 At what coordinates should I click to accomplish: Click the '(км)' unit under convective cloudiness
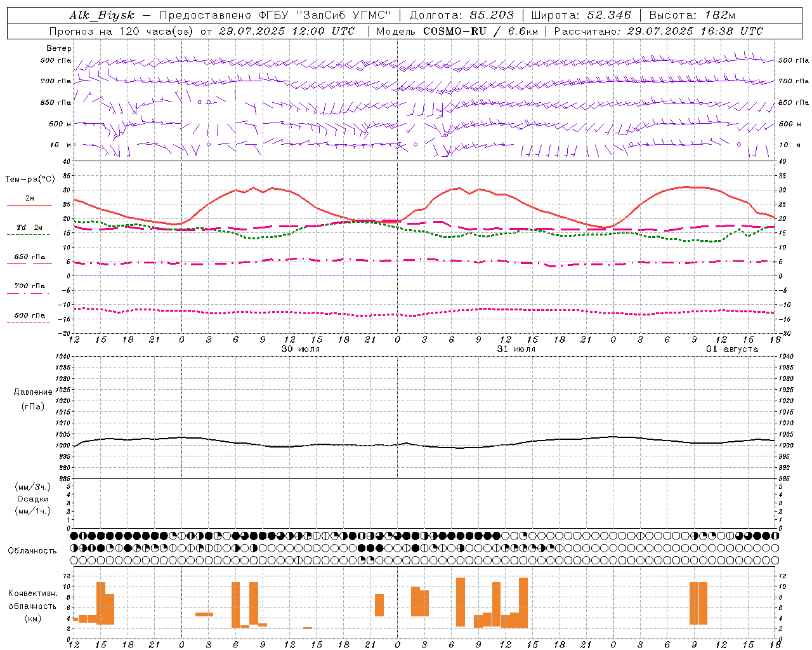(33, 618)
